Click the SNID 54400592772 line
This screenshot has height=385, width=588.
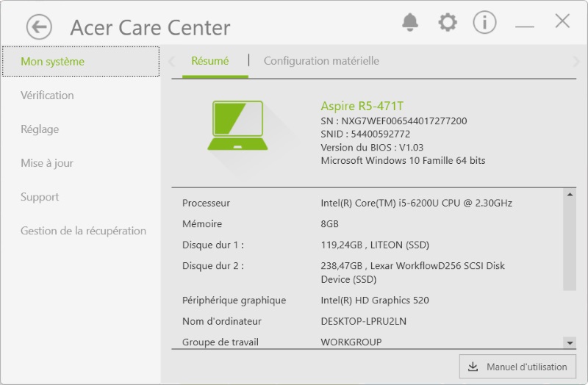coord(365,134)
